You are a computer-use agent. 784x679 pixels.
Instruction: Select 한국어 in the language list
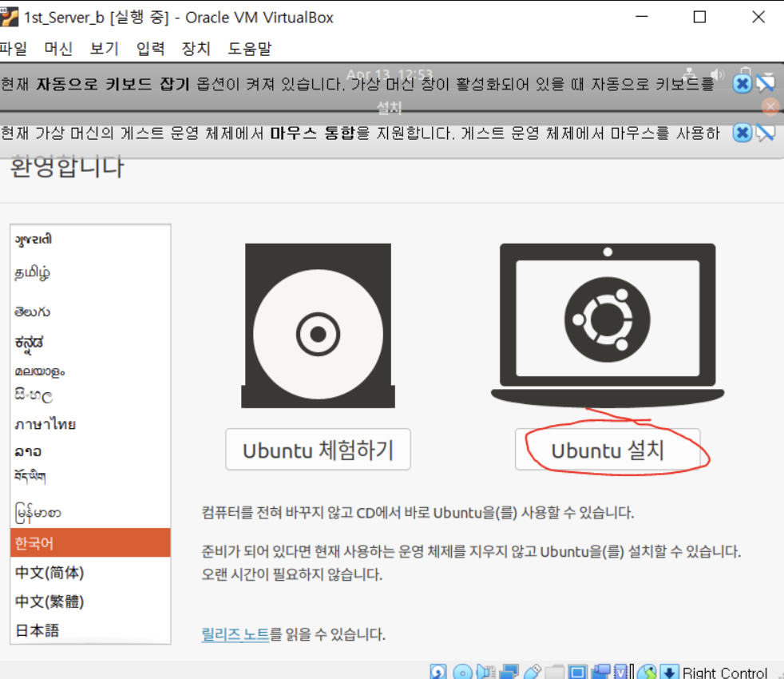90,542
